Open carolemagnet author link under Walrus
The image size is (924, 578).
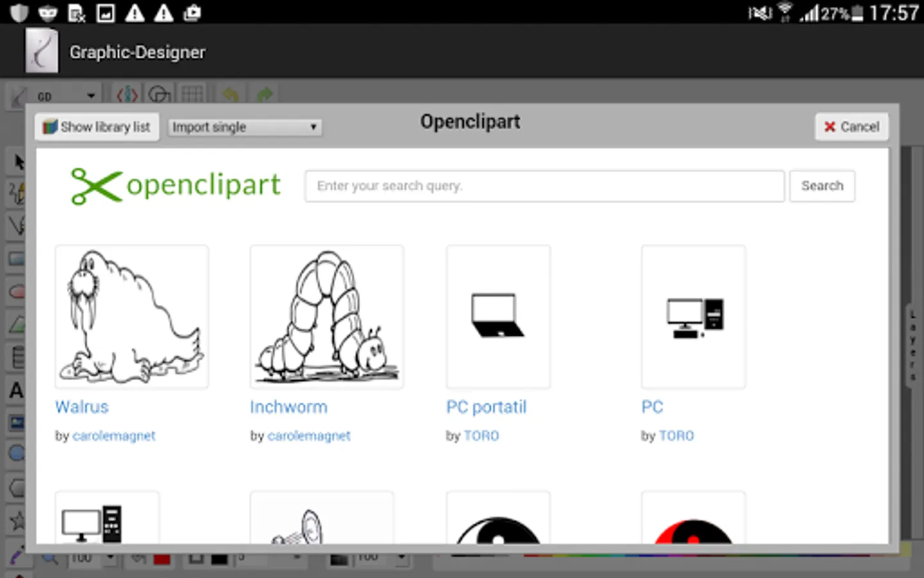coord(114,436)
